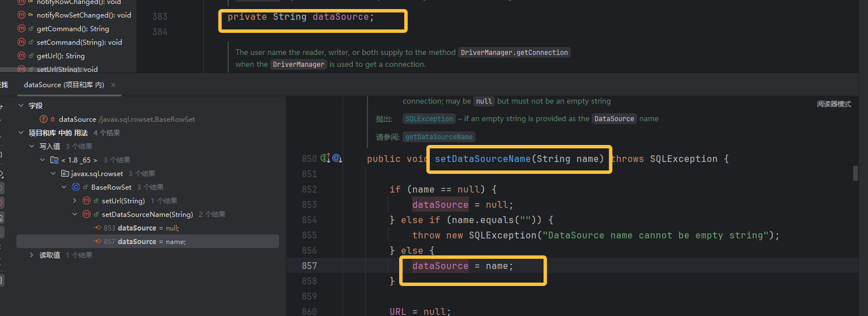Click method icon beside getCommand() in structure
Viewport: 868px width, 316px height.
coord(22,29)
